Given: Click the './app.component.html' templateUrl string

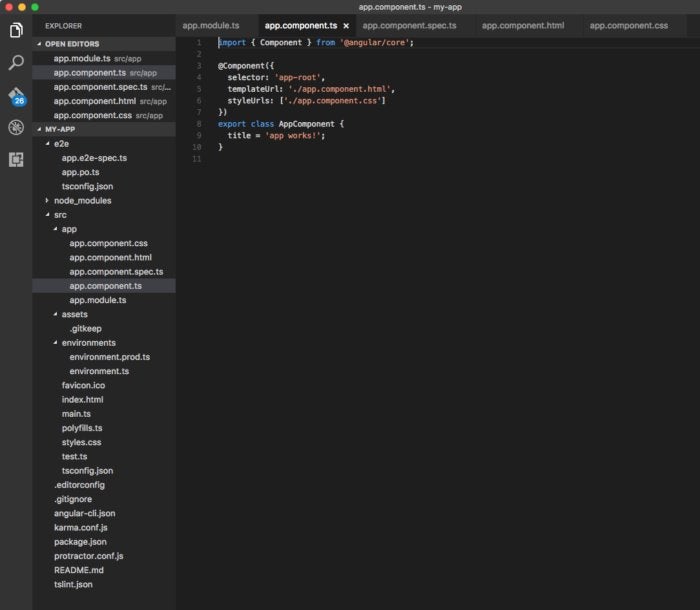Looking at the screenshot, I should point(339,89).
